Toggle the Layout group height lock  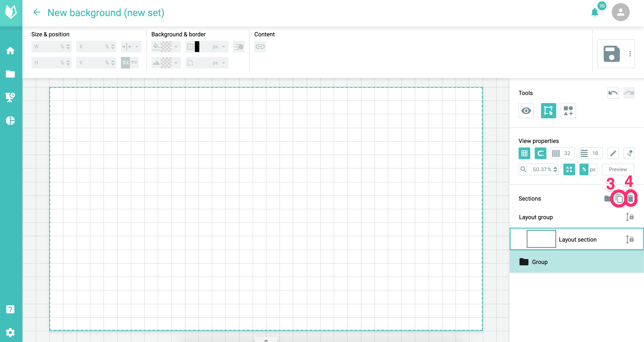click(x=629, y=217)
